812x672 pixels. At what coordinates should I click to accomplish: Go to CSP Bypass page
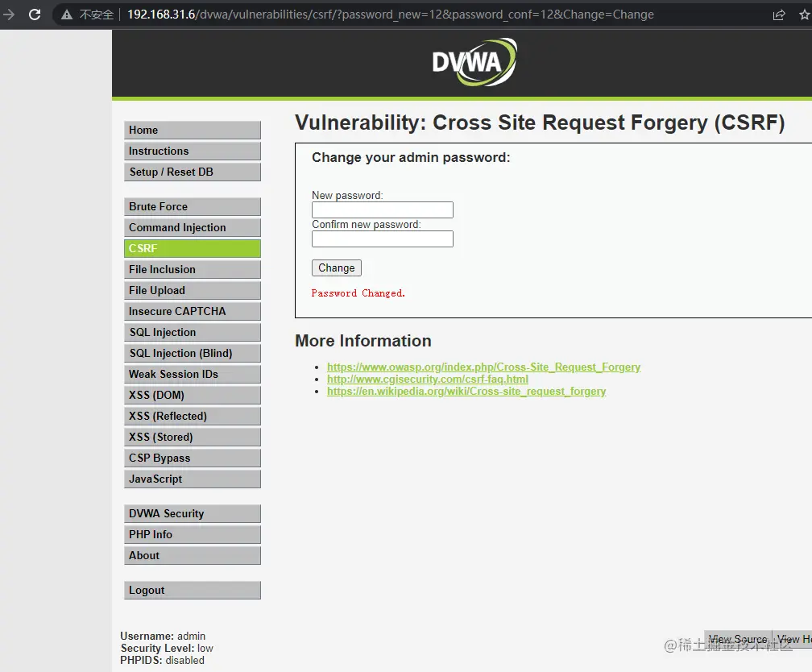(192, 458)
